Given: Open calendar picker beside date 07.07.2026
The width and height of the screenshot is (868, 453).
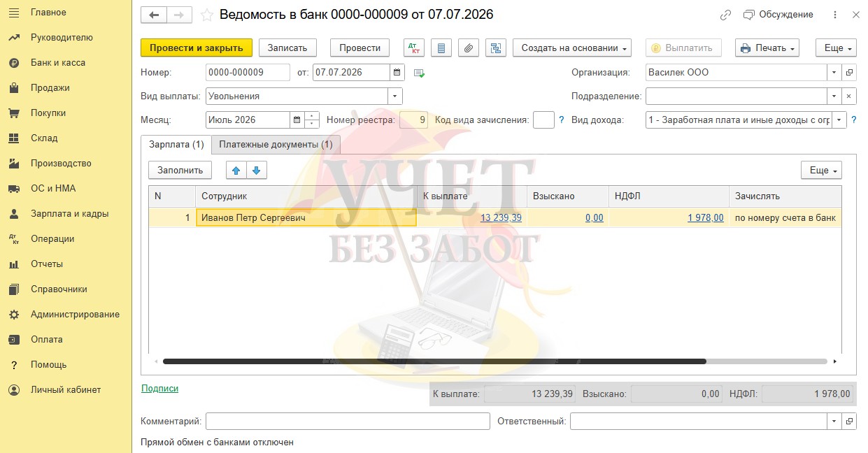Looking at the screenshot, I should [397, 73].
